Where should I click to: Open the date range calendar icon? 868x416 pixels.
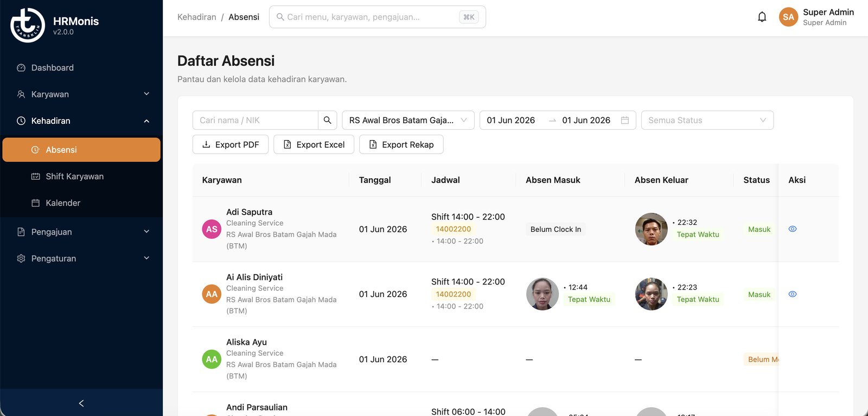click(624, 120)
